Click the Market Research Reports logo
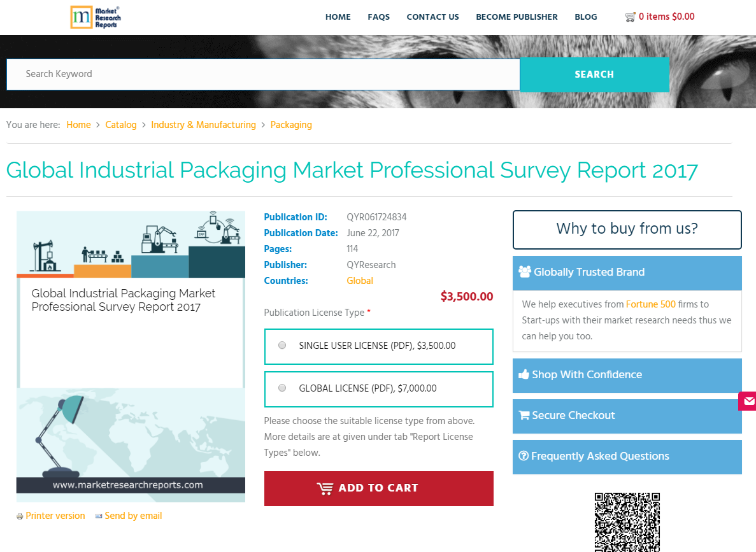Screen dimensions: 756x552 point(95,17)
